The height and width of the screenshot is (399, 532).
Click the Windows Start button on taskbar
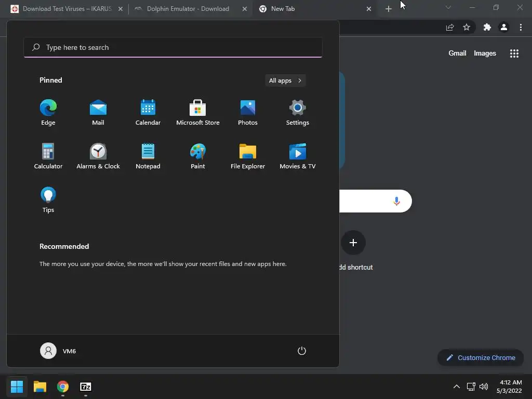tap(17, 387)
